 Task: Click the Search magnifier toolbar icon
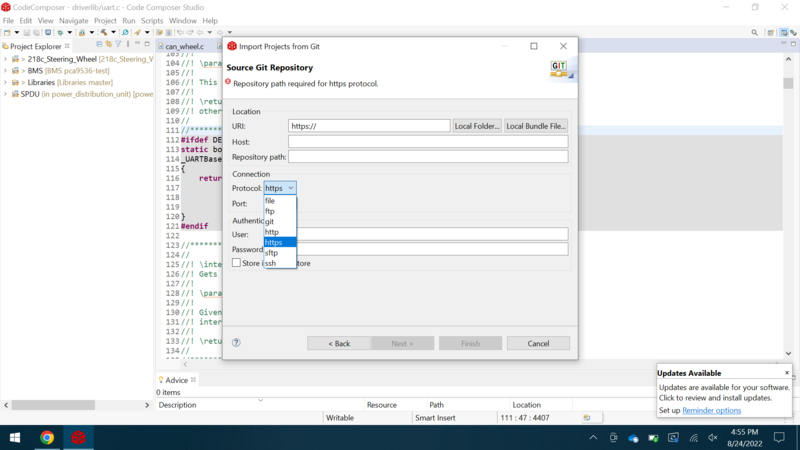click(126, 32)
